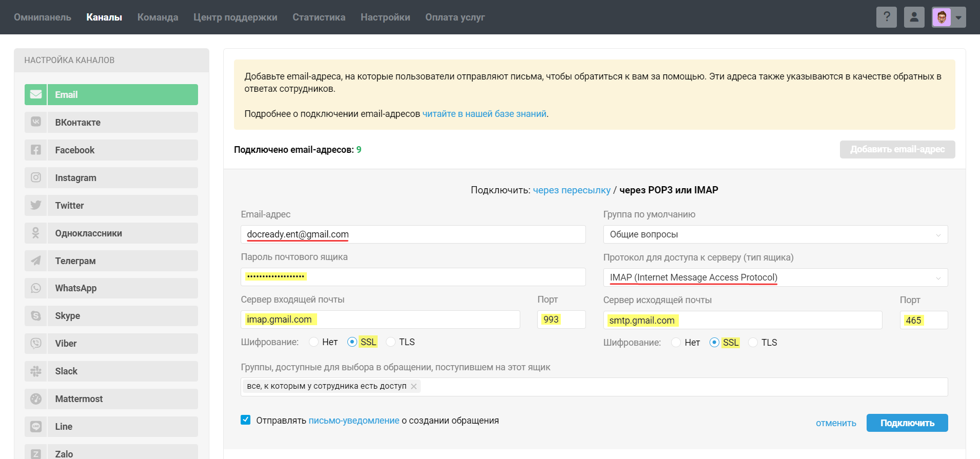The height and width of the screenshot is (459, 980).
Task: Expand the IMAP protocol type dropdown
Action: pyautogui.click(x=775, y=277)
